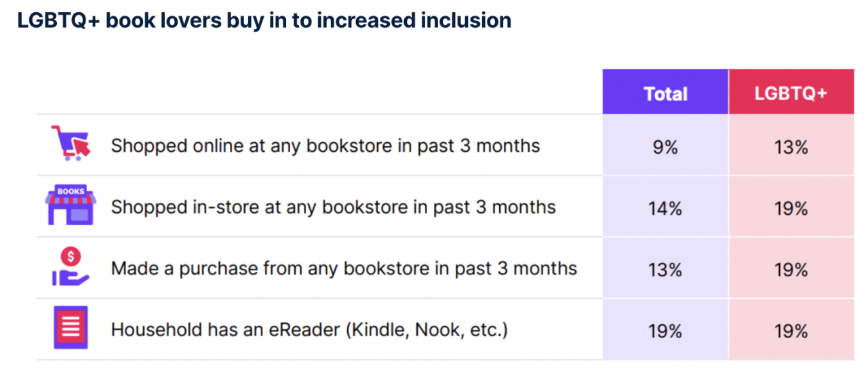
Task: Click the 13% LGBTQ+ value for online shopping
Action: pyautogui.click(x=791, y=147)
